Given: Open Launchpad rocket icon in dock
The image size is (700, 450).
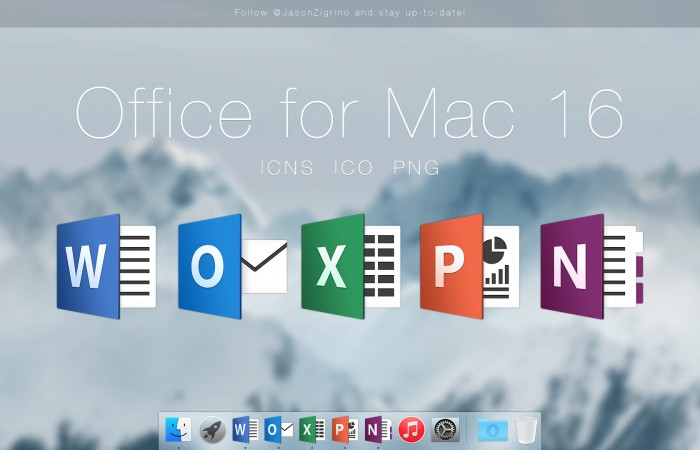Looking at the screenshot, I should (x=213, y=429).
